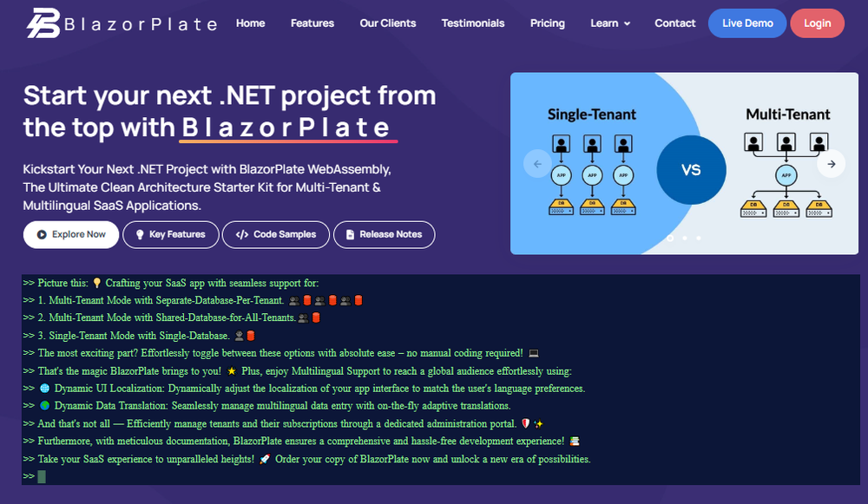Open Code Samples button

[x=276, y=234]
